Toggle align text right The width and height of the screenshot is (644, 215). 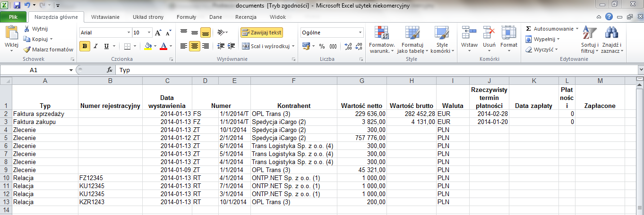(205, 46)
